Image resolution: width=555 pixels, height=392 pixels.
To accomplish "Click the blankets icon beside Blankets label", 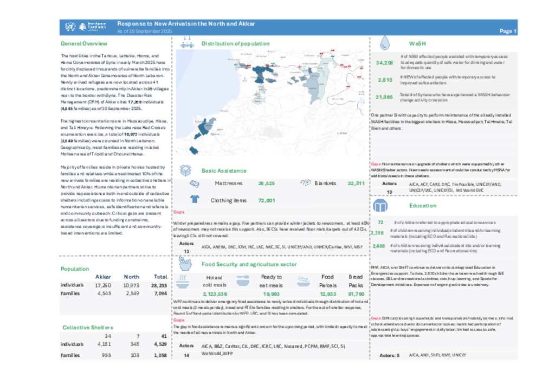I will point(305,184).
